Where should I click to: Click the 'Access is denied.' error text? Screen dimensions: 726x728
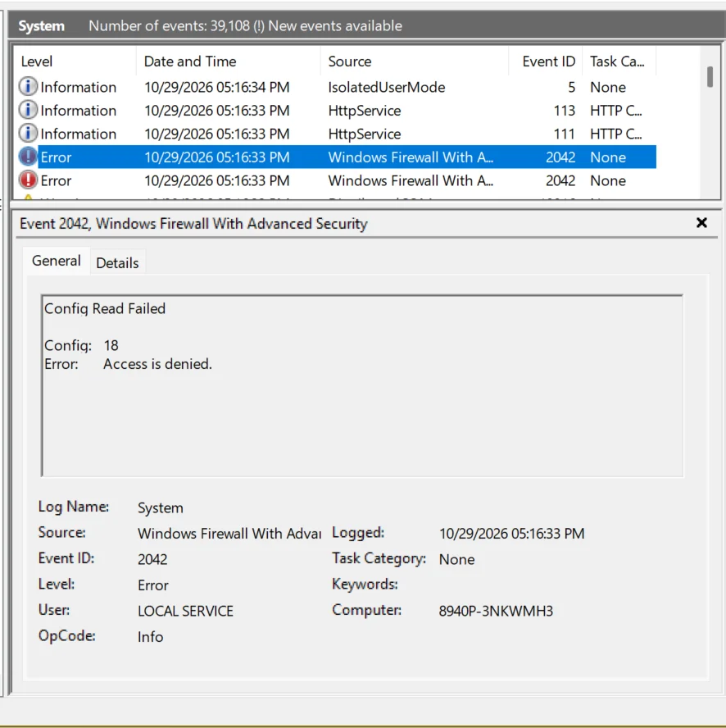click(x=157, y=364)
